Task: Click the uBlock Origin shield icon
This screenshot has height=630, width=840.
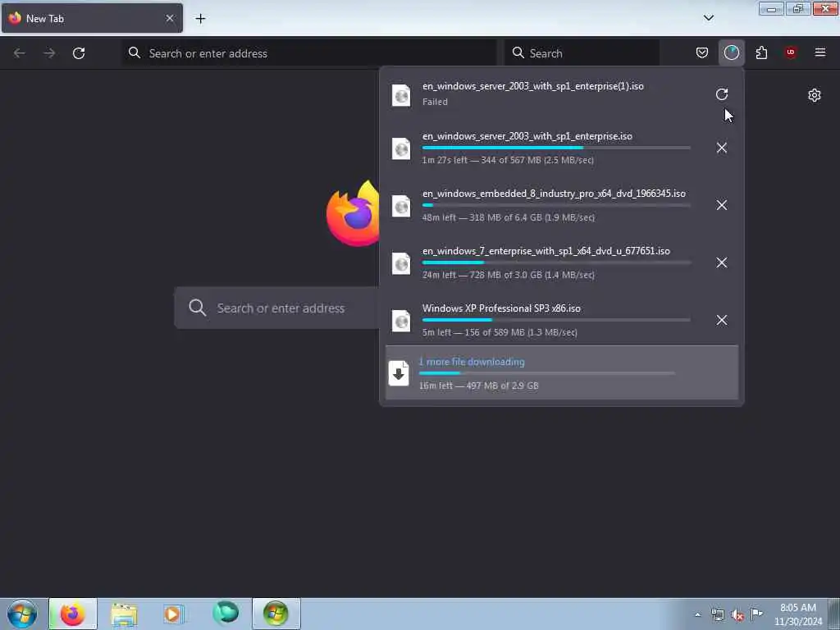Action: tap(791, 52)
